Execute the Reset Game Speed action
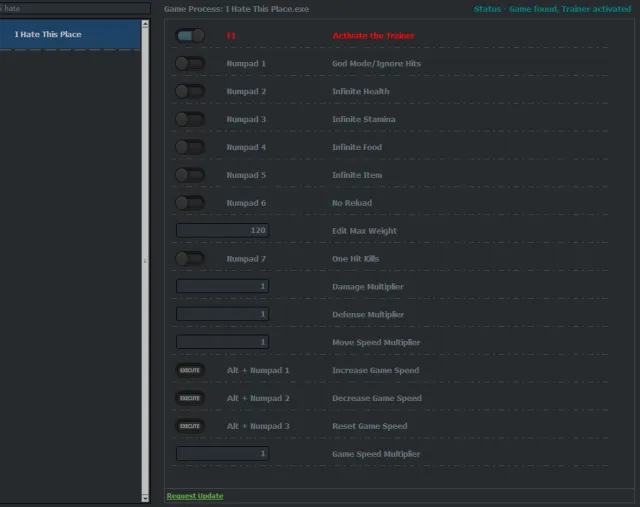The width and height of the screenshot is (640, 507). tap(190, 426)
